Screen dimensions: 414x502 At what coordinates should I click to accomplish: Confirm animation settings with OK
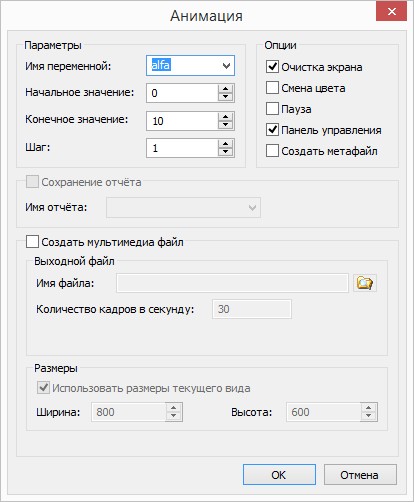tap(279, 475)
